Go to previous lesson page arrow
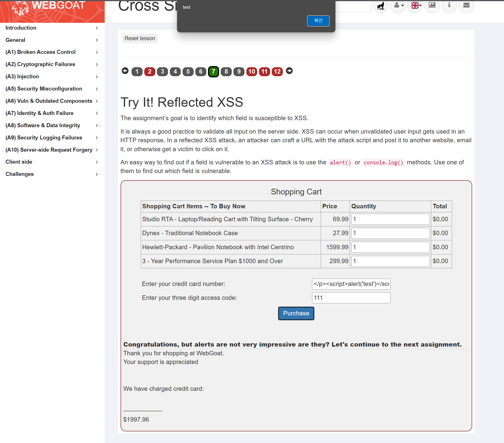Image resolution: width=504 pixels, height=443 pixels. pyautogui.click(x=125, y=71)
